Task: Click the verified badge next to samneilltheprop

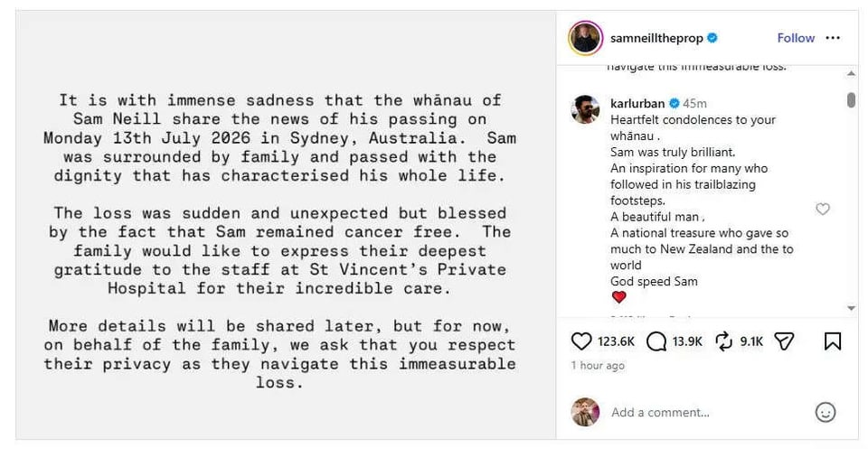Action: (713, 38)
